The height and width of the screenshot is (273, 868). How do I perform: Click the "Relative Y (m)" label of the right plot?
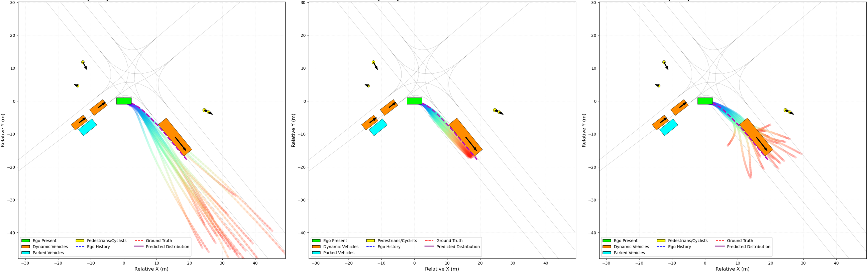tap(584, 130)
